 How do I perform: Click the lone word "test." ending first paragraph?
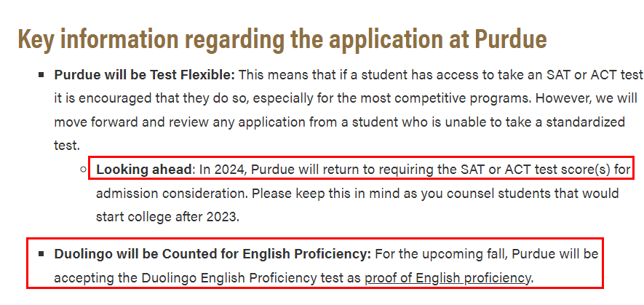[x=66, y=146]
